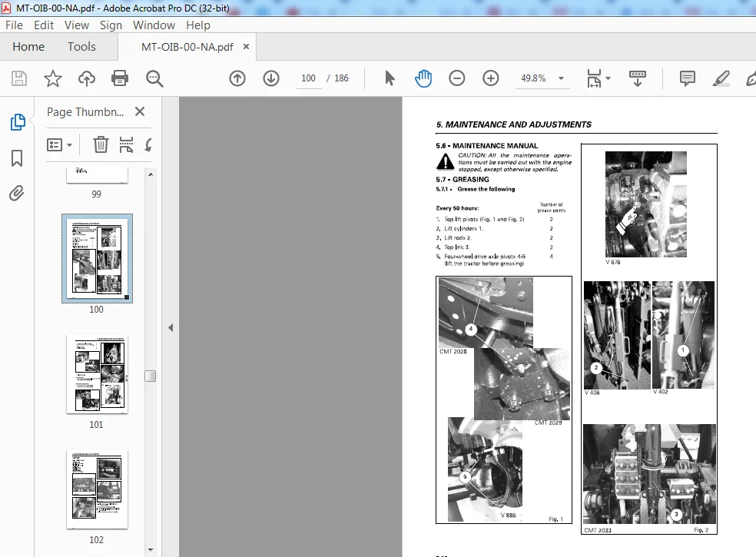Expand the thumbnail options menu dropdown

coord(69,144)
